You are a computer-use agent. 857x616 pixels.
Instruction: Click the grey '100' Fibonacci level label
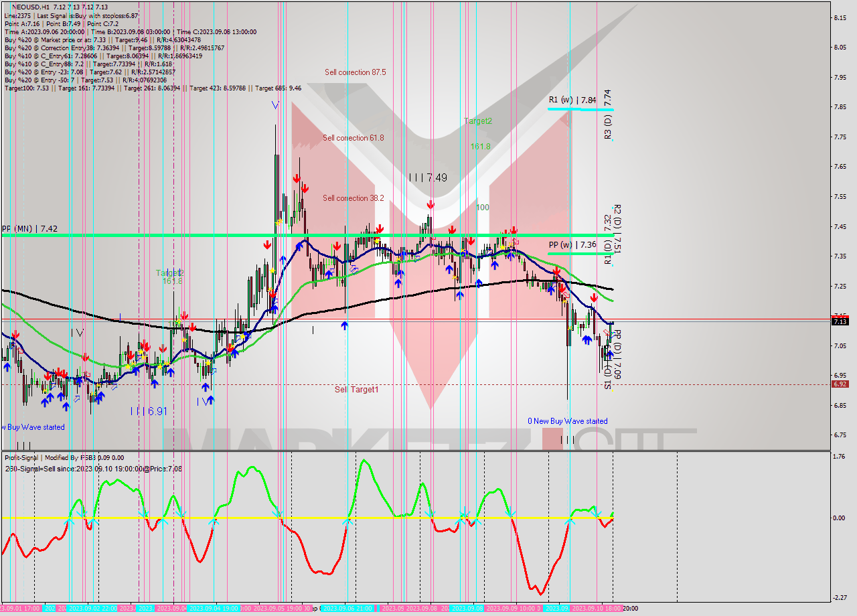[x=483, y=208]
